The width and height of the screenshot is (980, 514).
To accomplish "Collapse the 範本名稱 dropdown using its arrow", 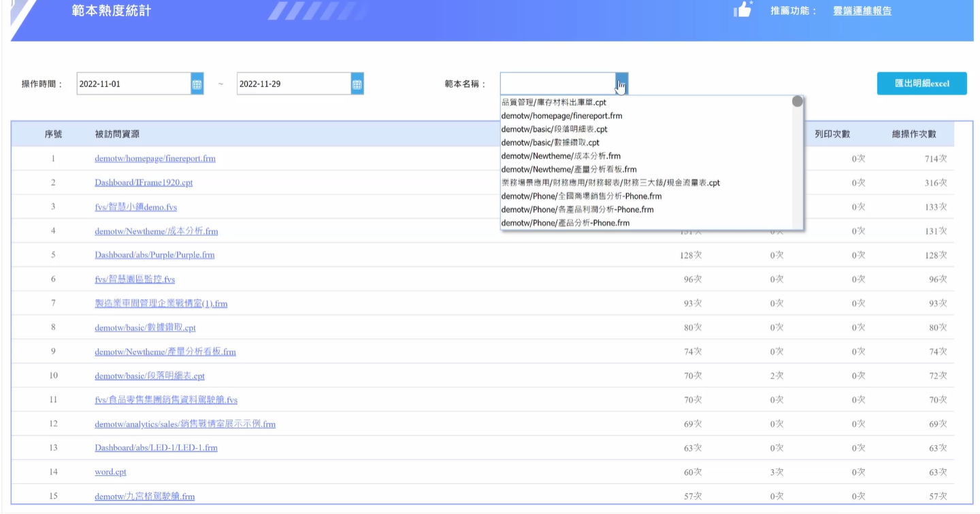I will point(622,84).
